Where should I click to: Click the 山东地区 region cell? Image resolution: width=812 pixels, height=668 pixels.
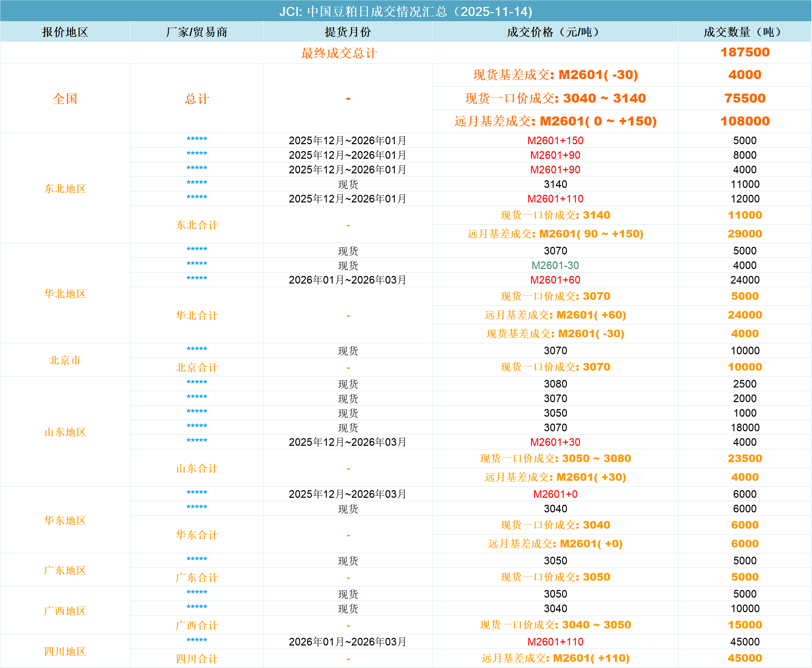[x=65, y=432]
